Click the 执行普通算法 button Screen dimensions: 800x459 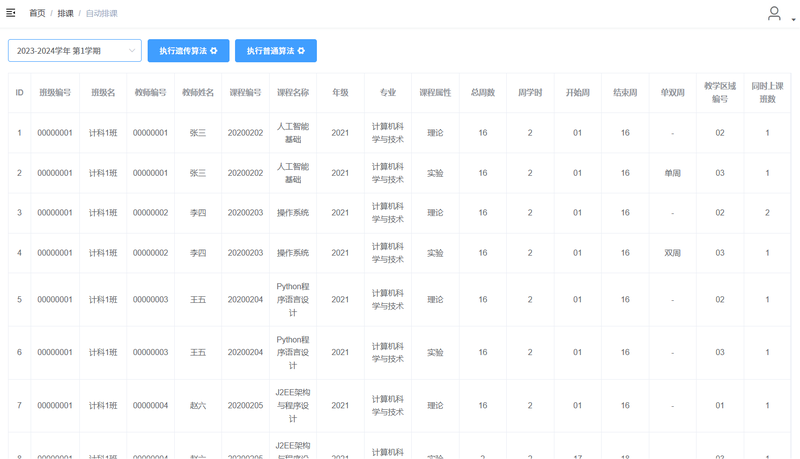[276, 50]
